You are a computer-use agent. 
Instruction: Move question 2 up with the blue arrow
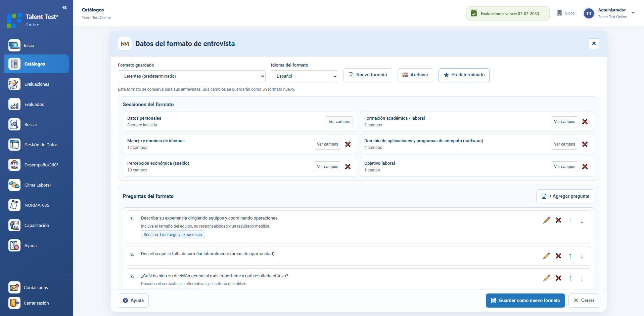(x=570, y=256)
